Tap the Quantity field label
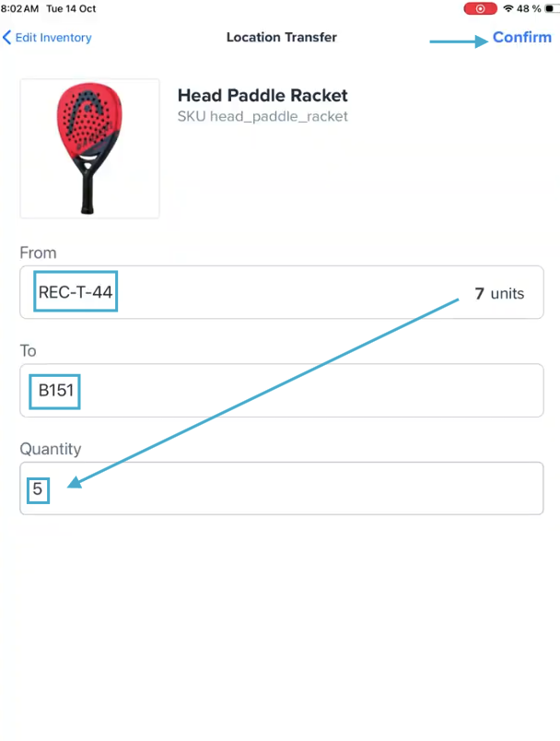 51,449
